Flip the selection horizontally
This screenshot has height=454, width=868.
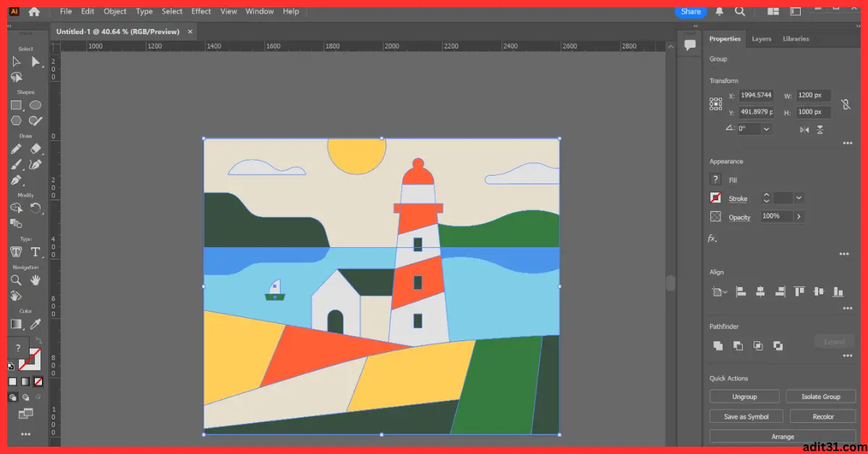pyautogui.click(x=804, y=129)
